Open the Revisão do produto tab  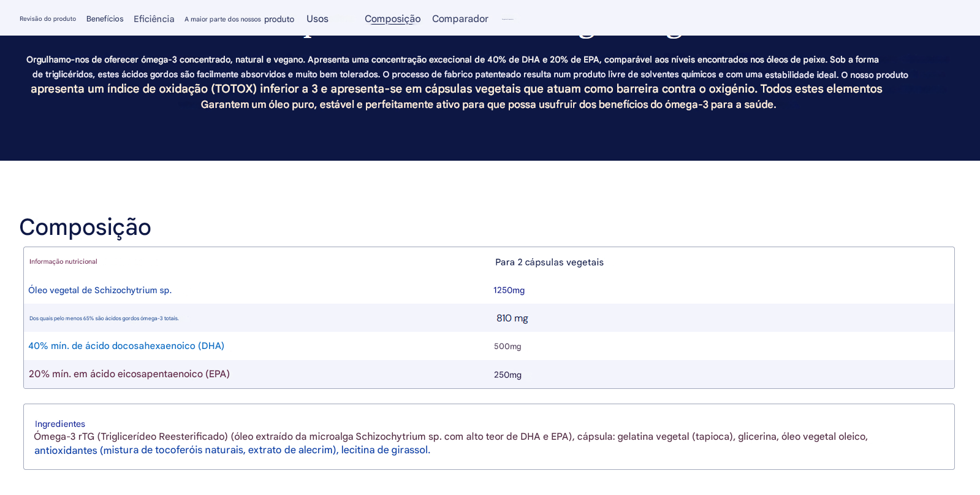click(48, 19)
